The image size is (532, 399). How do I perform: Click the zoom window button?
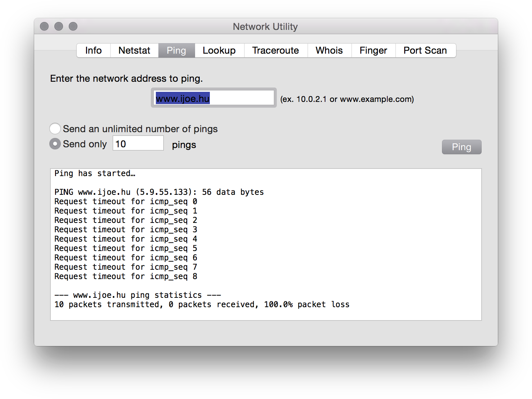[x=73, y=26]
